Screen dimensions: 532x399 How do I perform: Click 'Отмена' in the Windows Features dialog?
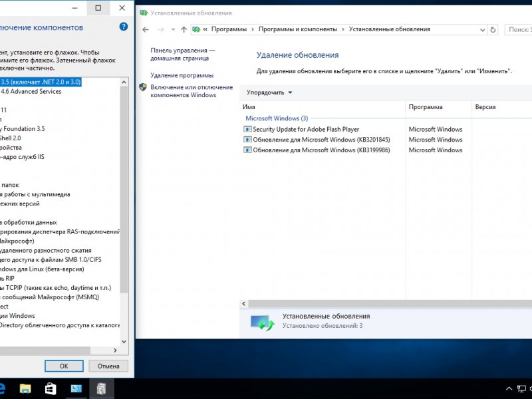tap(108, 366)
